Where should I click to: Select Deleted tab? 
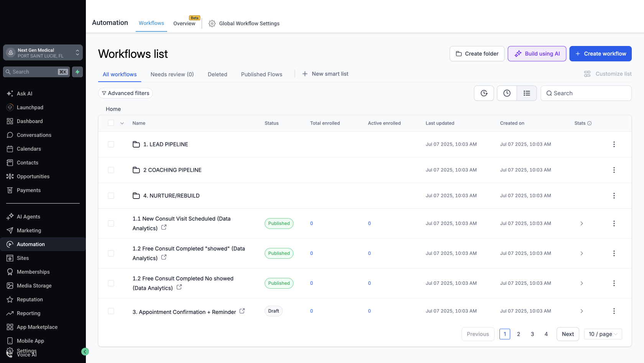click(217, 74)
